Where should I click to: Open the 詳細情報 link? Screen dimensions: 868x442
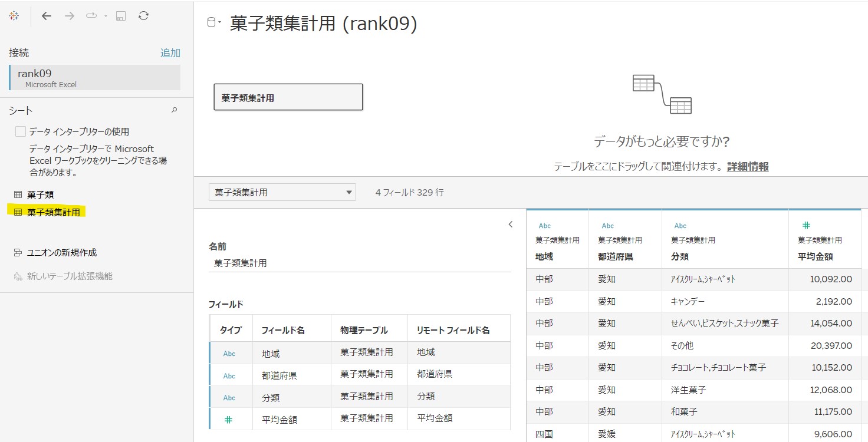[x=747, y=167]
